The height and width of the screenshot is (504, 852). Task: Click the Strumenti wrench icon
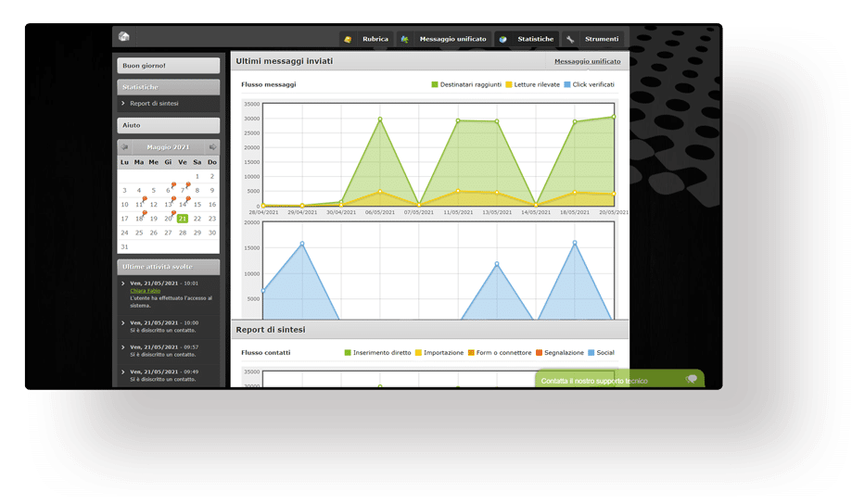click(x=570, y=39)
